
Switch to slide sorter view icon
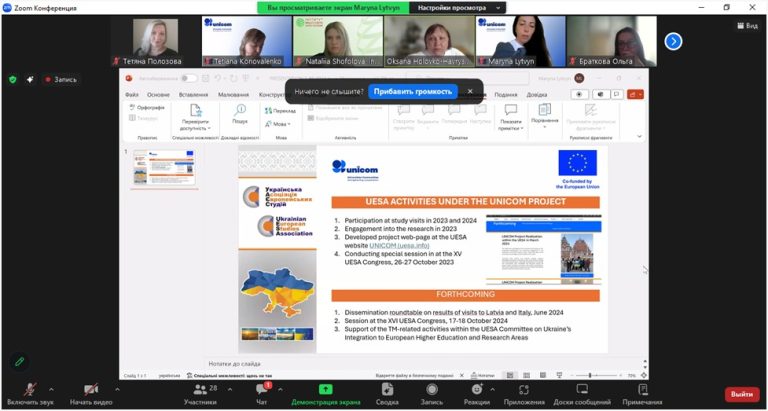pos(527,375)
